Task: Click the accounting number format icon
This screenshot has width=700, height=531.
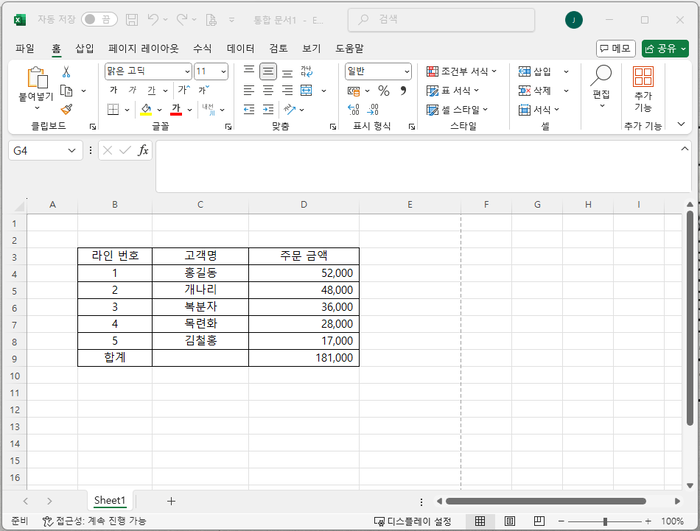Action: pos(354,91)
